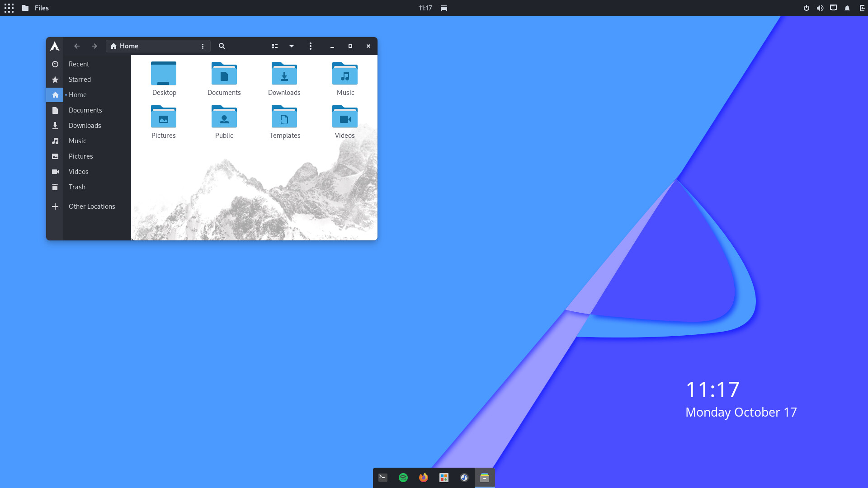Image resolution: width=868 pixels, height=488 pixels.
Task: Open notifications bell in system tray
Action: point(847,8)
